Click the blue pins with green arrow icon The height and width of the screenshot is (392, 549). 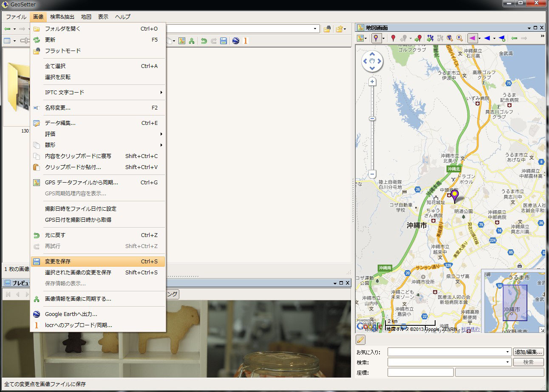tap(430, 38)
